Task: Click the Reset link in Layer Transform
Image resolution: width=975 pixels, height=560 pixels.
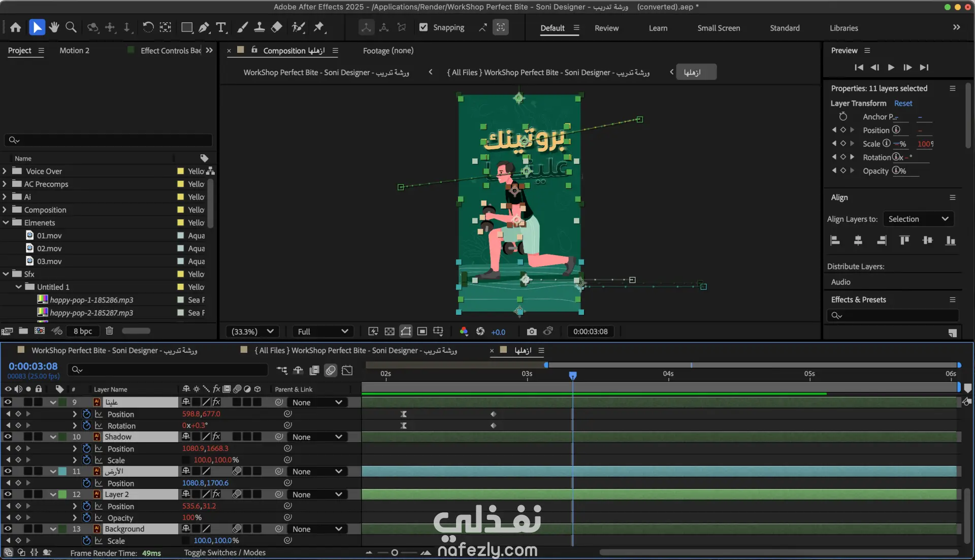Action: (x=903, y=103)
